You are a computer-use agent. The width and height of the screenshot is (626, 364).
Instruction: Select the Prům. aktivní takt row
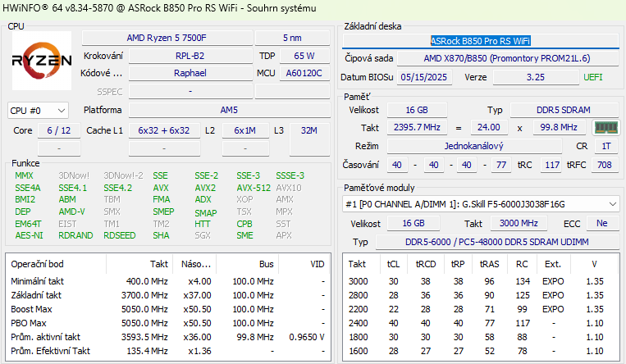168,337
